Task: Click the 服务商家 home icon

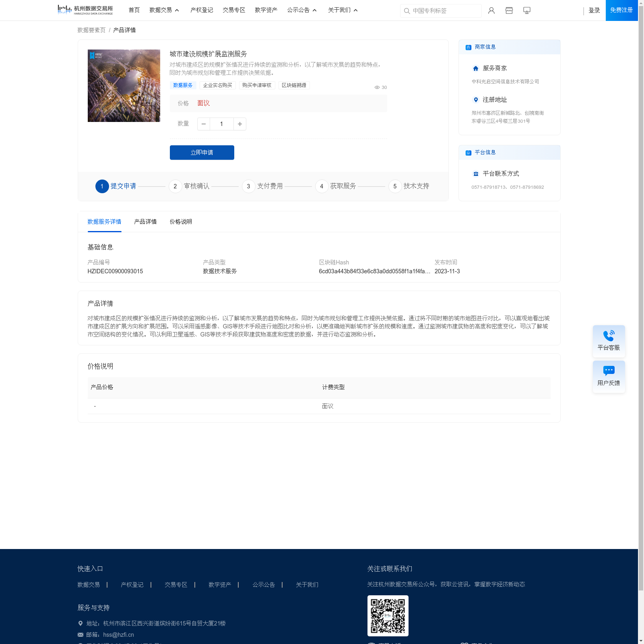Action: (476, 68)
